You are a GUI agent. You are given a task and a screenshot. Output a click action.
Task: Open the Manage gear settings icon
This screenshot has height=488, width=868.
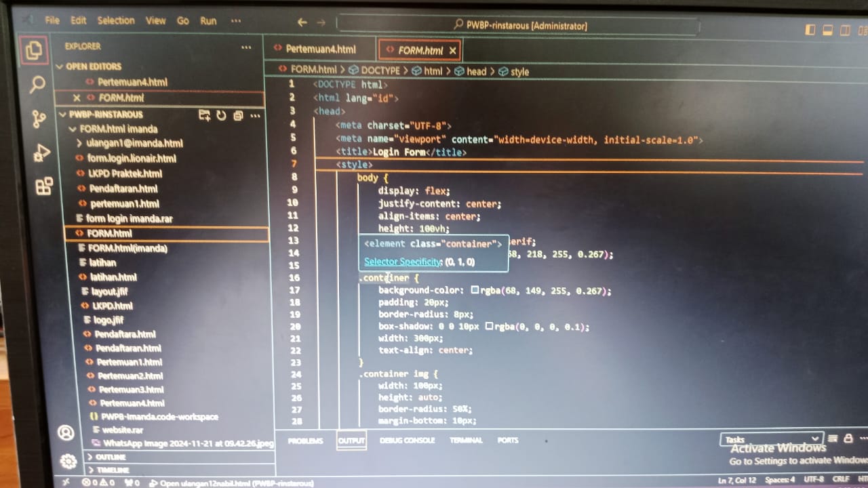[68, 462]
